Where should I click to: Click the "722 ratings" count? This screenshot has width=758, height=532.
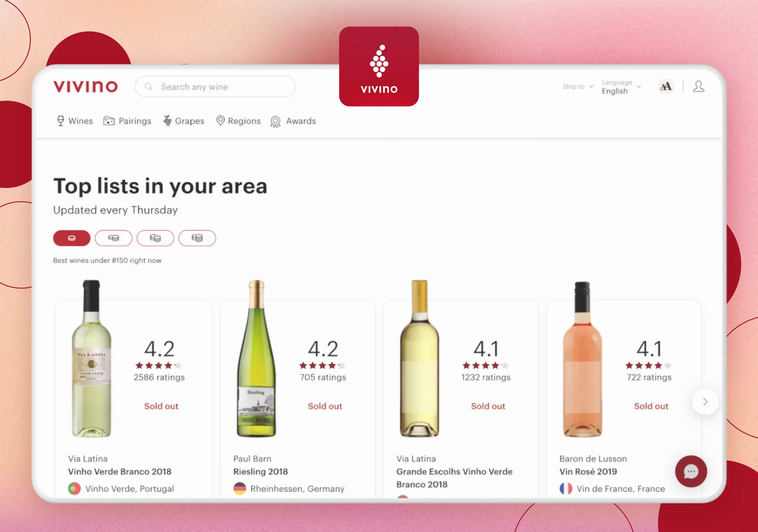click(649, 377)
